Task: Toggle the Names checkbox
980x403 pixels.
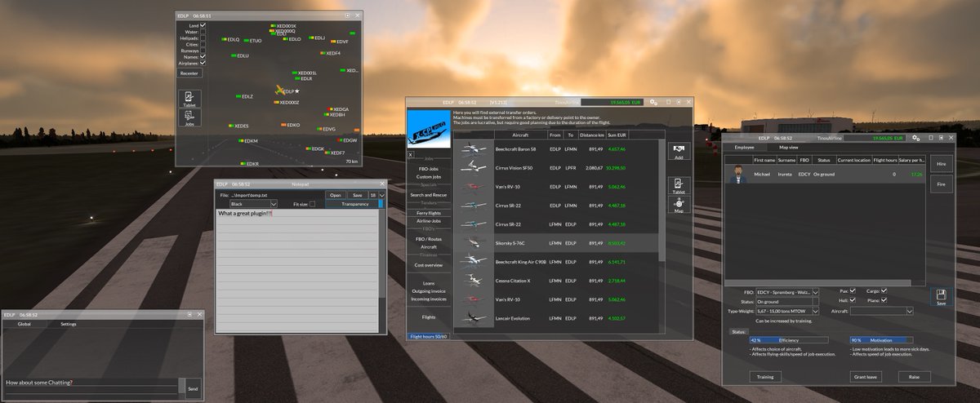Action: 203,56
